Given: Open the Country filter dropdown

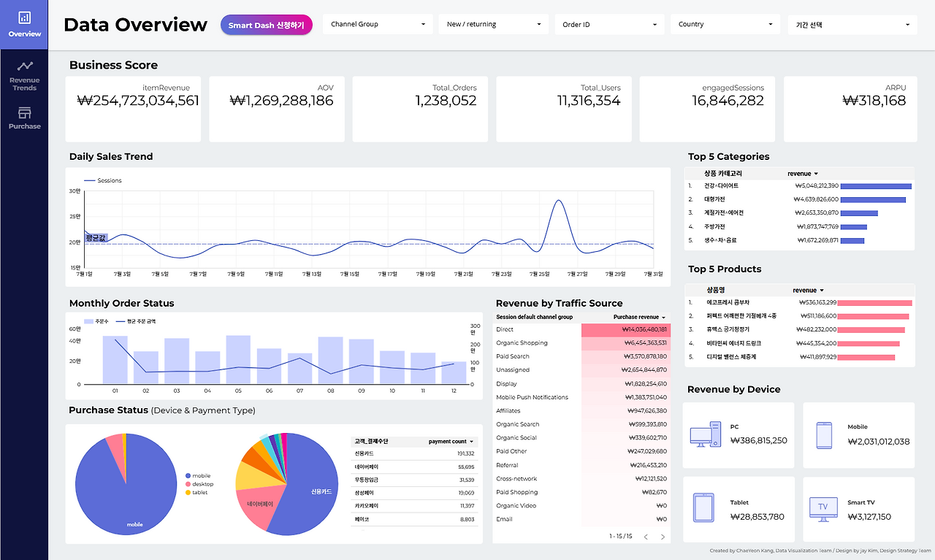Looking at the screenshot, I should (x=725, y=24).
